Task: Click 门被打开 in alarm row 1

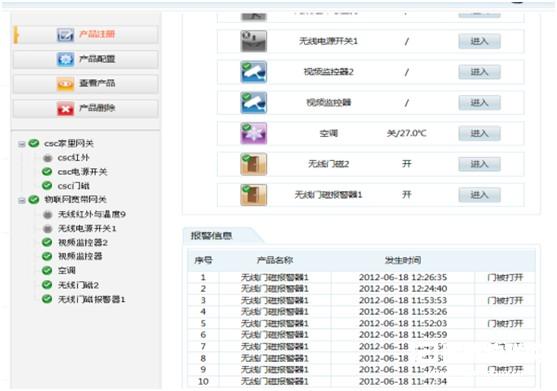Action: [x=505, y=277]
